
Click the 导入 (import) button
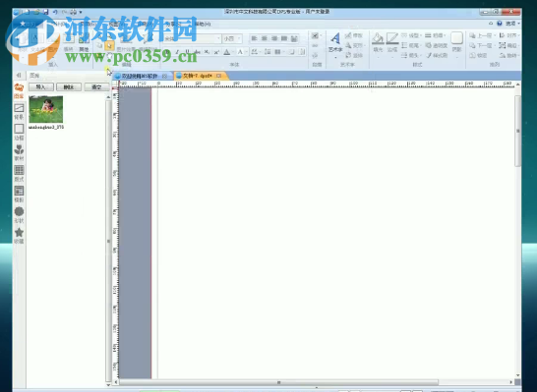click(40, 86)
